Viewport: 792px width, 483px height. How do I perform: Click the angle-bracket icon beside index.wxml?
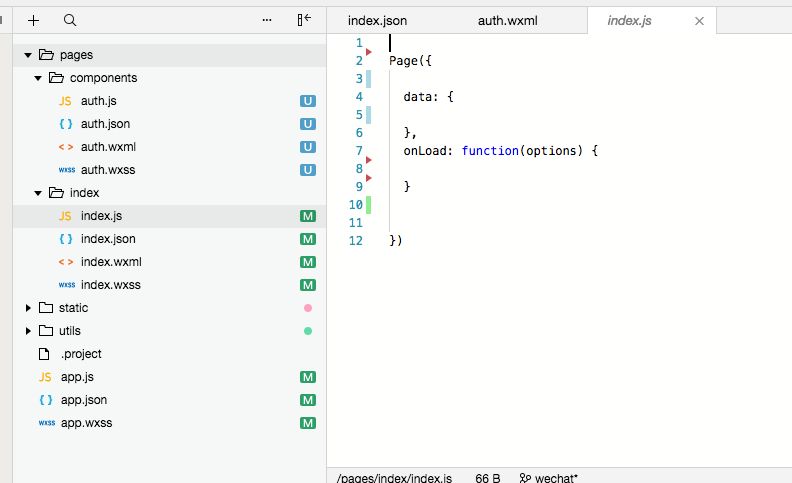coord(66,262)
